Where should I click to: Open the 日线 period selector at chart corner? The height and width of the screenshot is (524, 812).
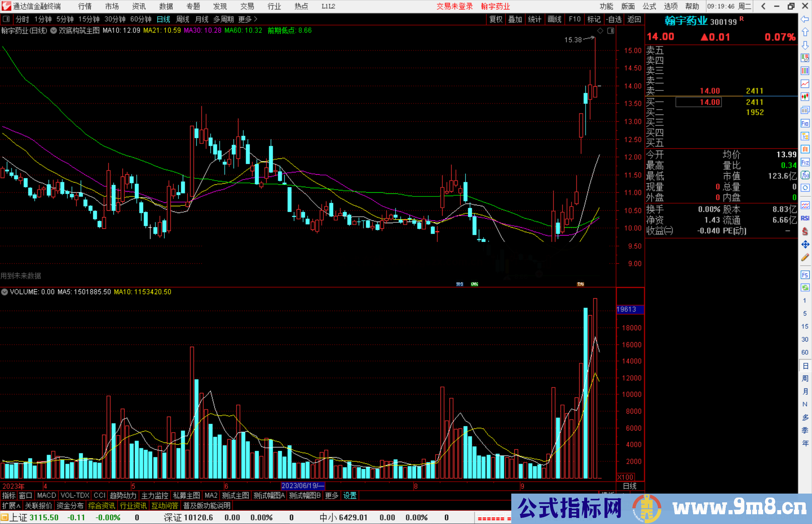tap(630, 486)
